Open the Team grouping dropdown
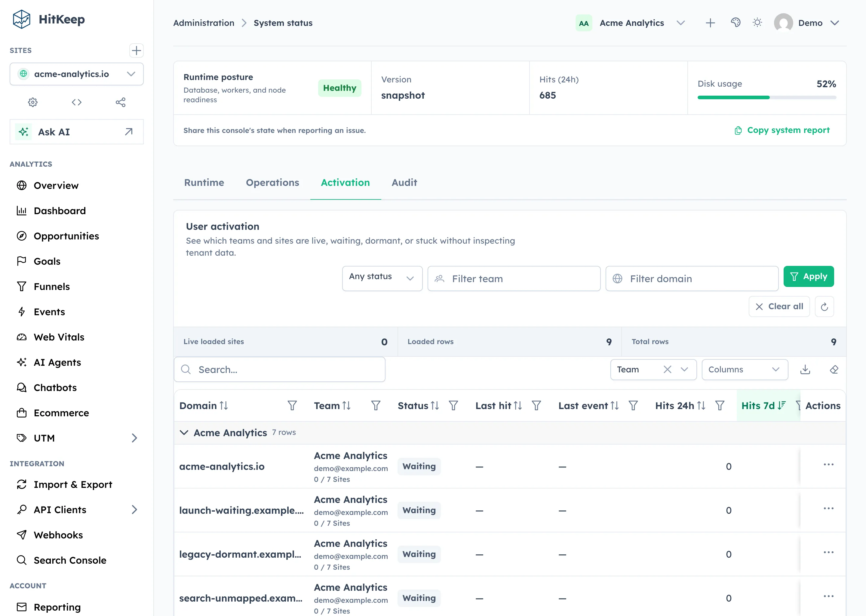 653,369
